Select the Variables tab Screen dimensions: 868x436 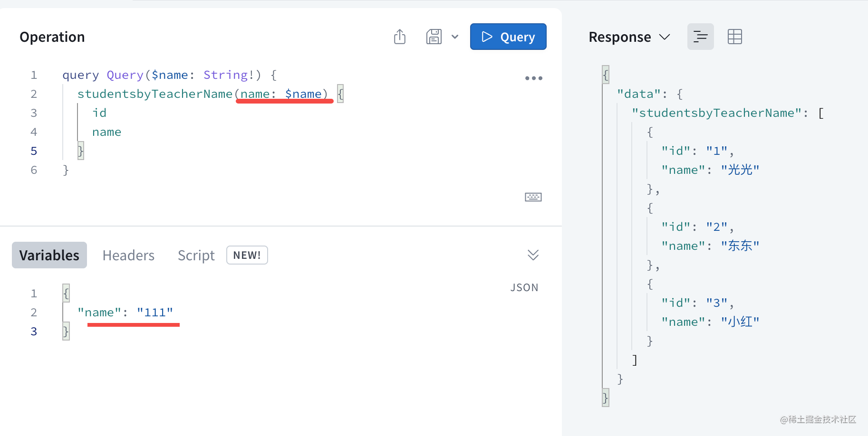point(49,255)
